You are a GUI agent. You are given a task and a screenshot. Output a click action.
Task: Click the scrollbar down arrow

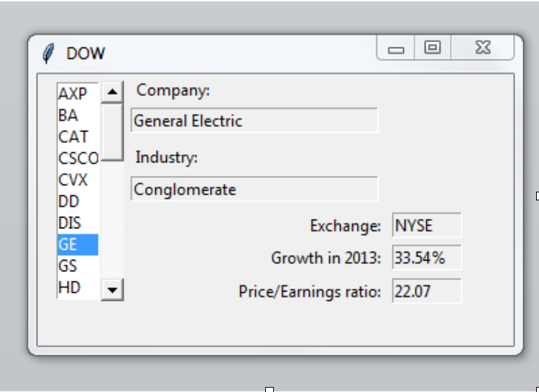[112, 289]
